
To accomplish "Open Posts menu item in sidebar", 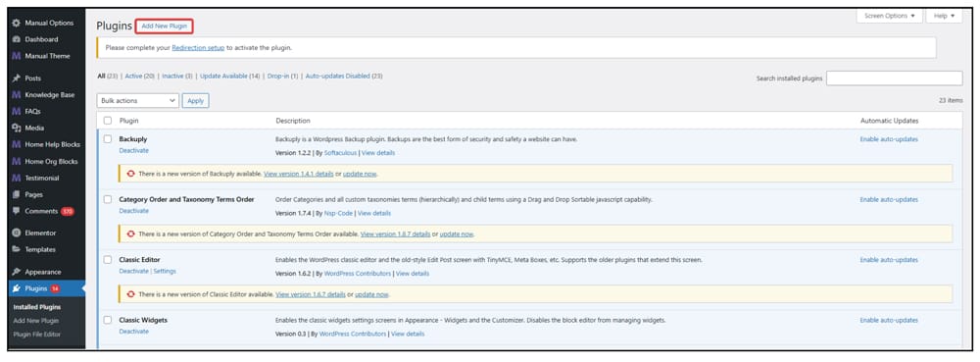I will point(33,78).
